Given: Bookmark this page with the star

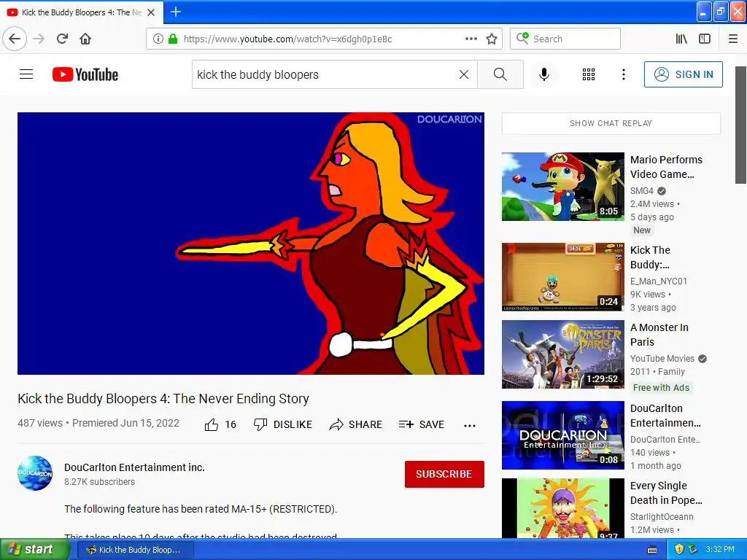Looking at the screenshot, I should pyautogui.click(x=492, y=39).
